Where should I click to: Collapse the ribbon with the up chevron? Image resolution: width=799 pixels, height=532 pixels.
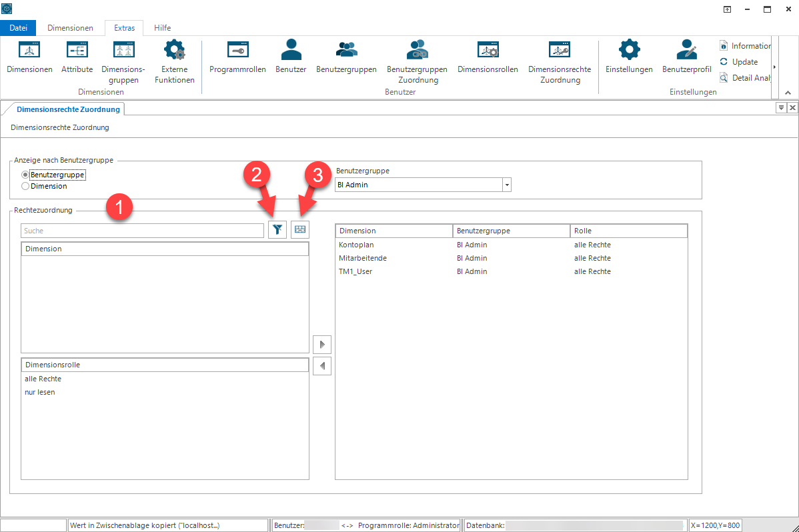[788, 93]
